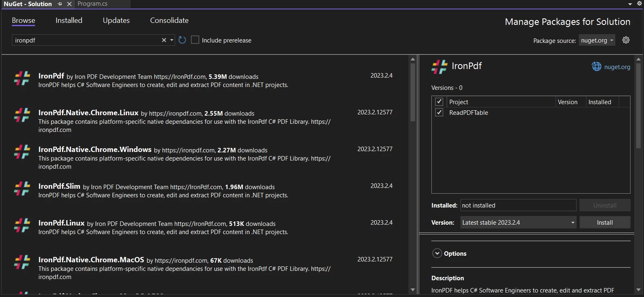This screenshot has height=297, width=644.
Task: Select the IronPdf.Native.Chrome.Linux package title
Action: [88, 113]
